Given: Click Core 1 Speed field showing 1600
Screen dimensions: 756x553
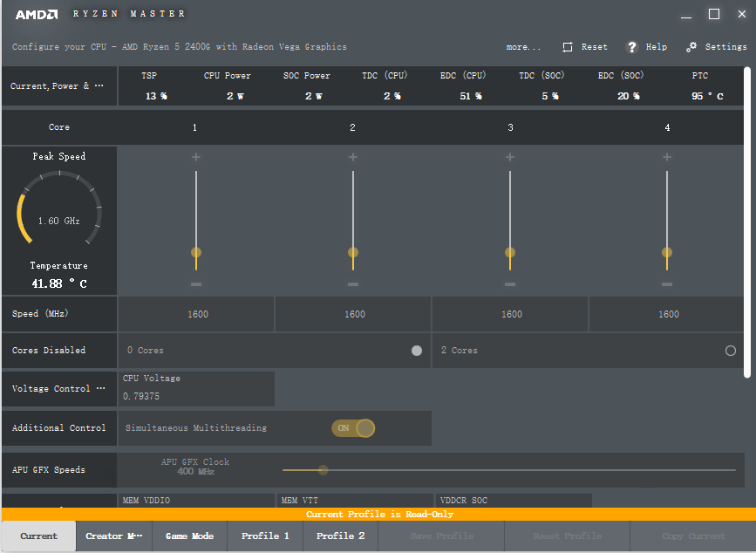Looking at the screenshot, I should 196,314.
